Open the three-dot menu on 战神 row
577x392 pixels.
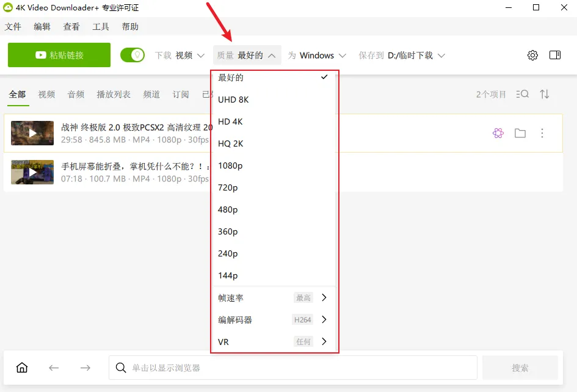542,133
